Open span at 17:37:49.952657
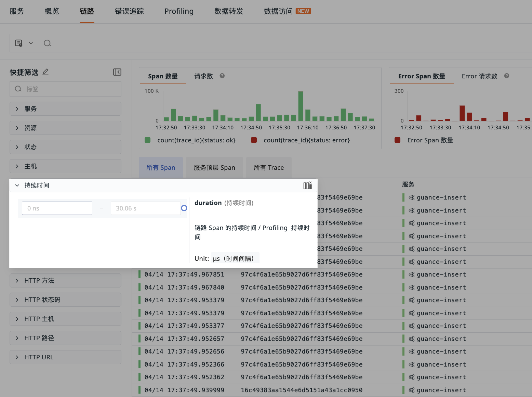 (x=184, y=339)
